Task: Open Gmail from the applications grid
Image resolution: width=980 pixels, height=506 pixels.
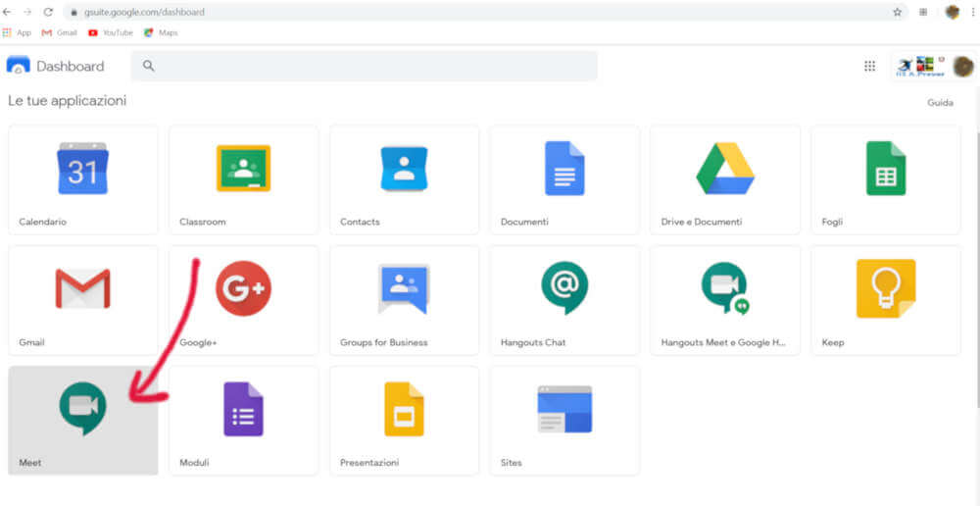Action: [x=82, y=289]
